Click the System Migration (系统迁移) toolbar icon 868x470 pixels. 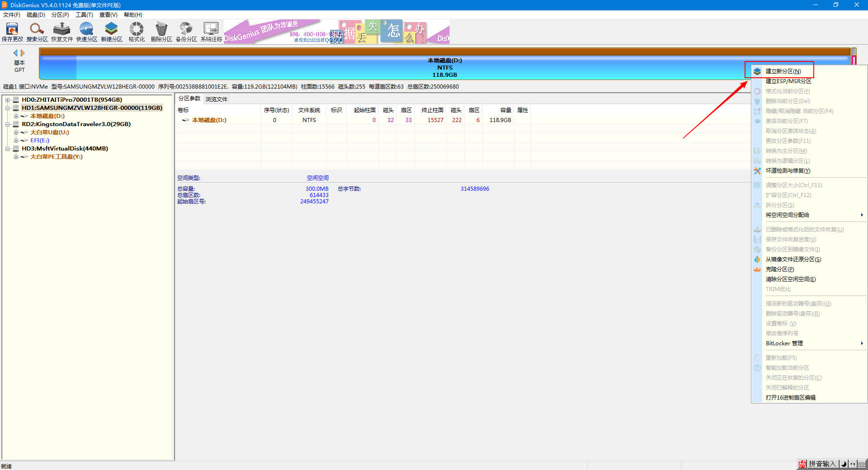pos(211,32)
